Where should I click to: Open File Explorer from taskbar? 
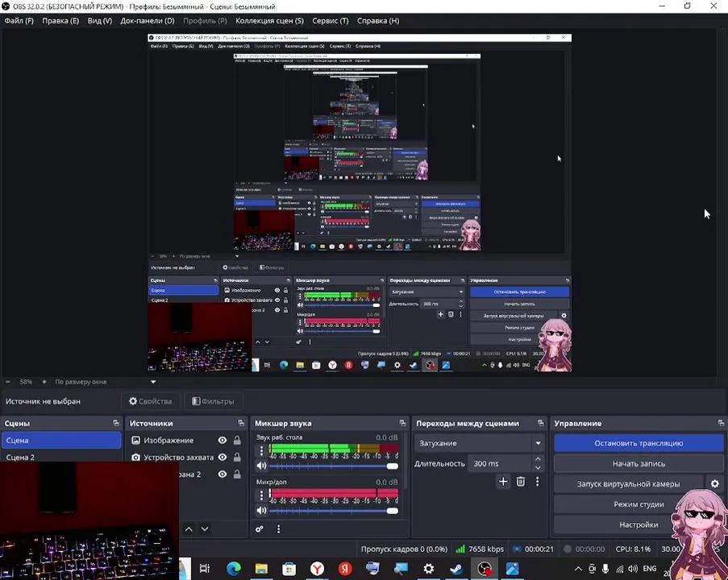click(x=261, y=569)
